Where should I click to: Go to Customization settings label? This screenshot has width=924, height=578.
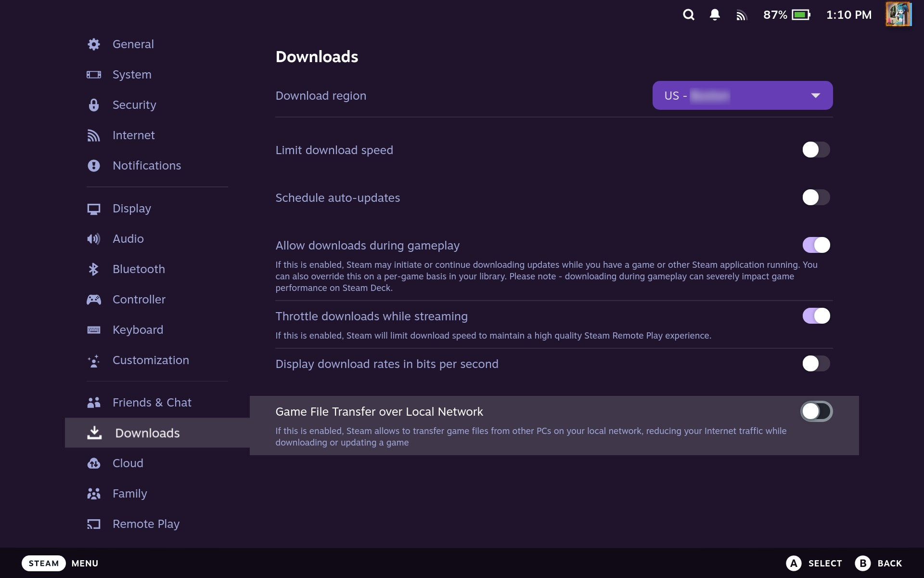pyautogui.click(x=151, y=360)
